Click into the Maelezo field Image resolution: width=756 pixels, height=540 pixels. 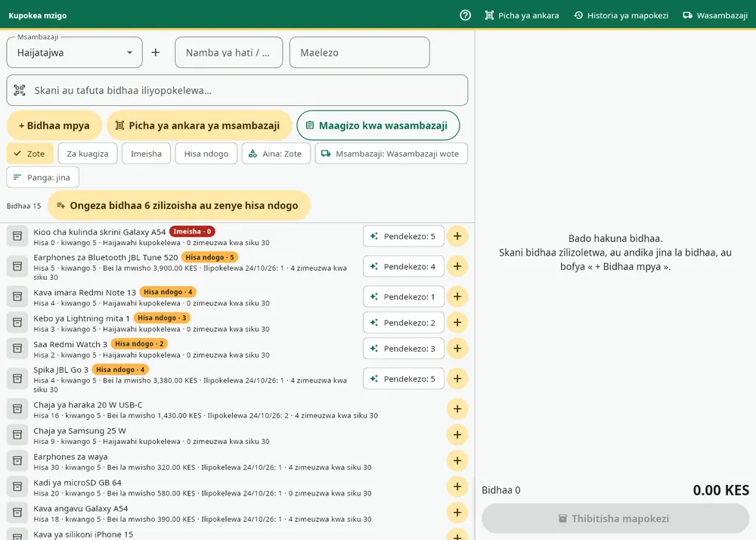click(360, 52)
